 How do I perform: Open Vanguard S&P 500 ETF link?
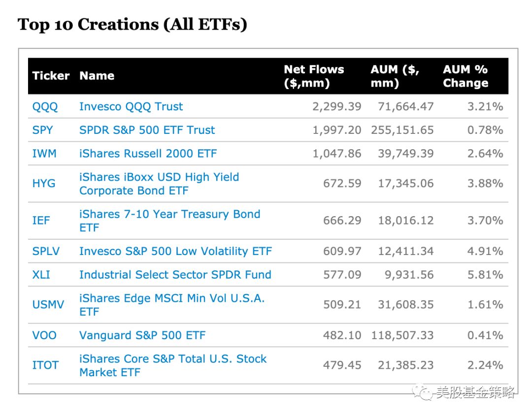142,335
